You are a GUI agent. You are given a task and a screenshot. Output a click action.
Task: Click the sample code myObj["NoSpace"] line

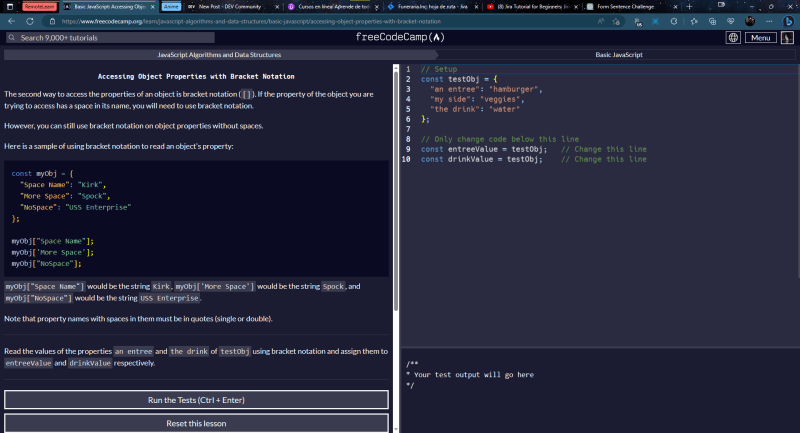pos(46,264)
